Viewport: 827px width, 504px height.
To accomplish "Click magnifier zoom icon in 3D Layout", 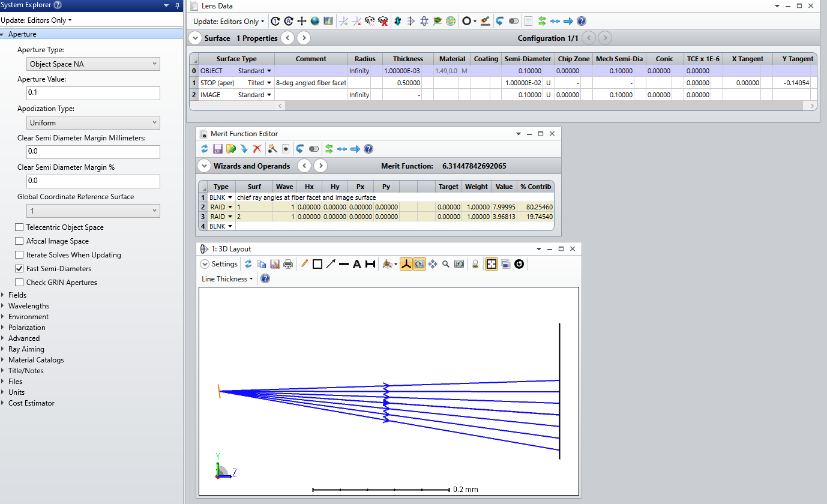I will (446, 264).
